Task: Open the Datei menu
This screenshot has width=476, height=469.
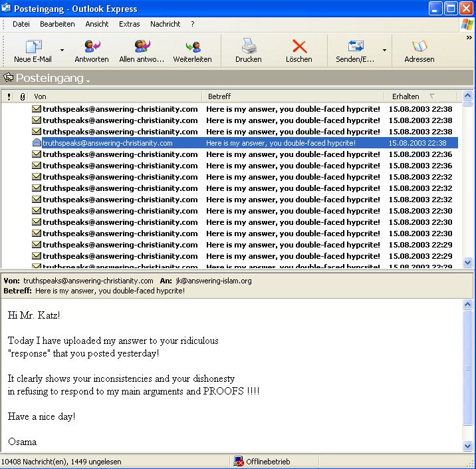Action: [x=21, y=24]
